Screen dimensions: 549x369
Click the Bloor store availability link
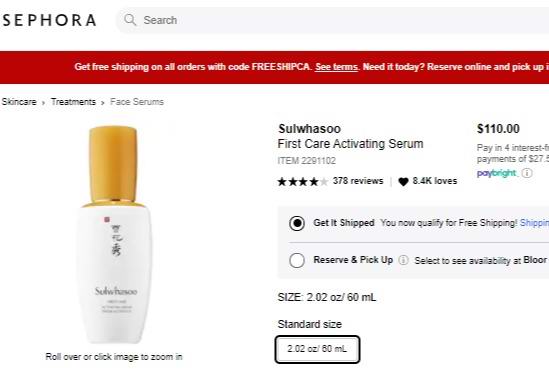536,260
